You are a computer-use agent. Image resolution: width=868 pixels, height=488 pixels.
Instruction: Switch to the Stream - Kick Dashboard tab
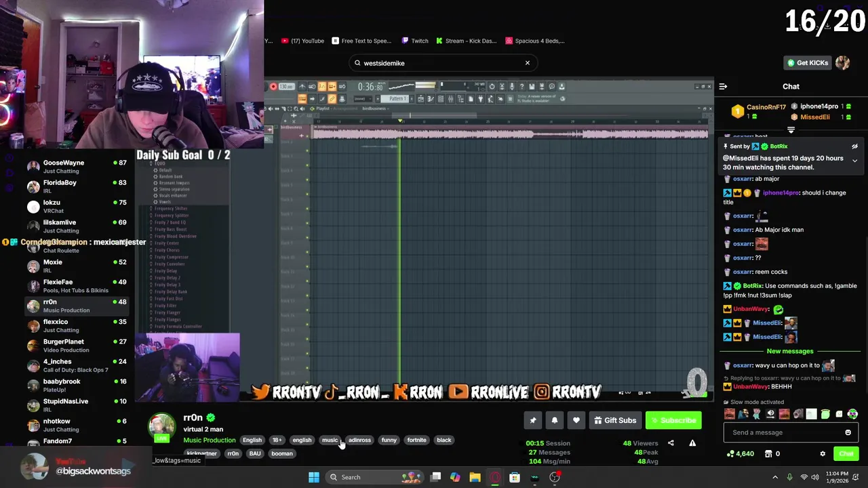[x=467, y=41]
